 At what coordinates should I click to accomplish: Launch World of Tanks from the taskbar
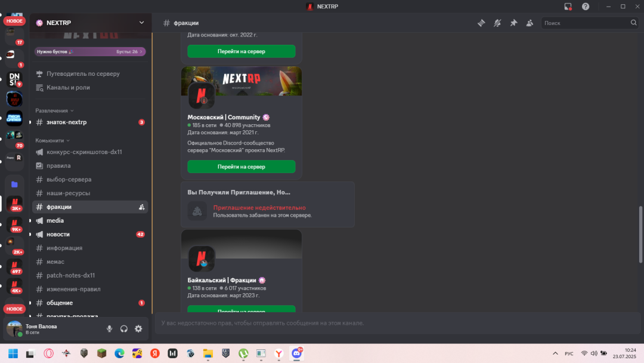(x=84, y=353)
